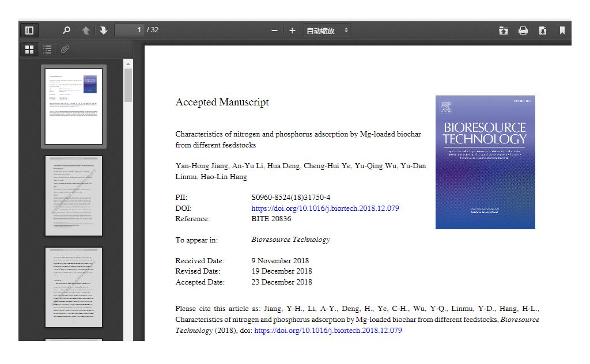This screenshot has height=364, width=590.
Task: Open the zoom level dropdown
Action: point(327,31)
